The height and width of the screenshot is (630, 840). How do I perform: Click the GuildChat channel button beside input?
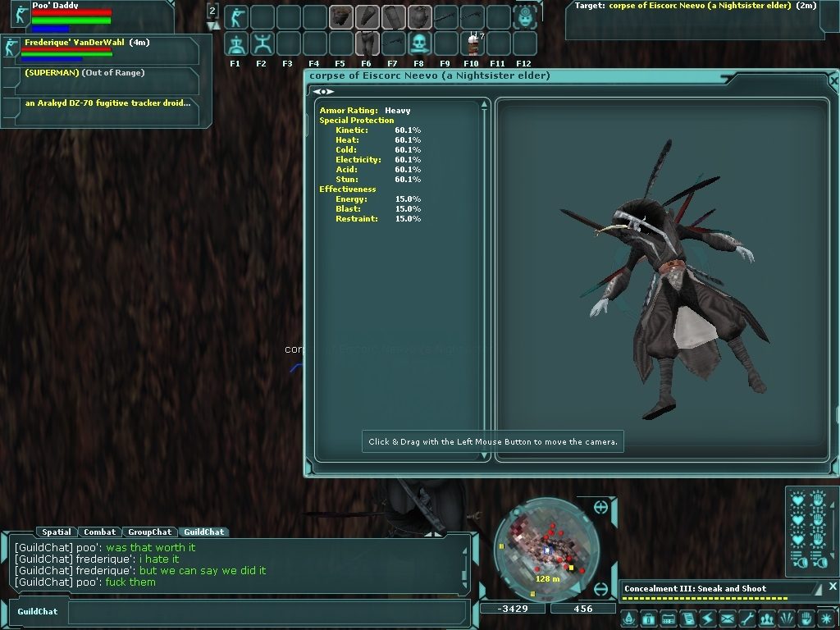click(38, 611)
